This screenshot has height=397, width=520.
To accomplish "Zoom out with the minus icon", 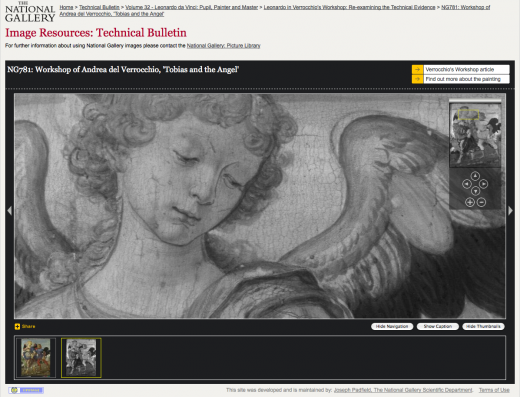I will coord(481,202).
